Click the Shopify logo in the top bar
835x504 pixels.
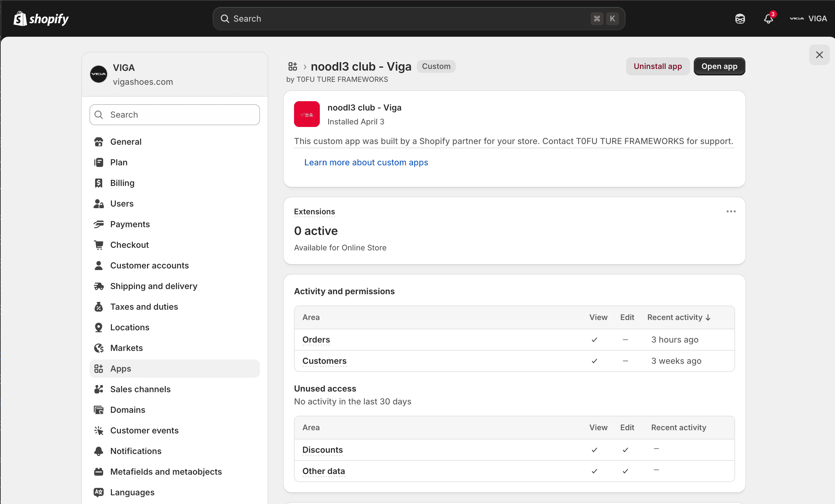[41, 19]
